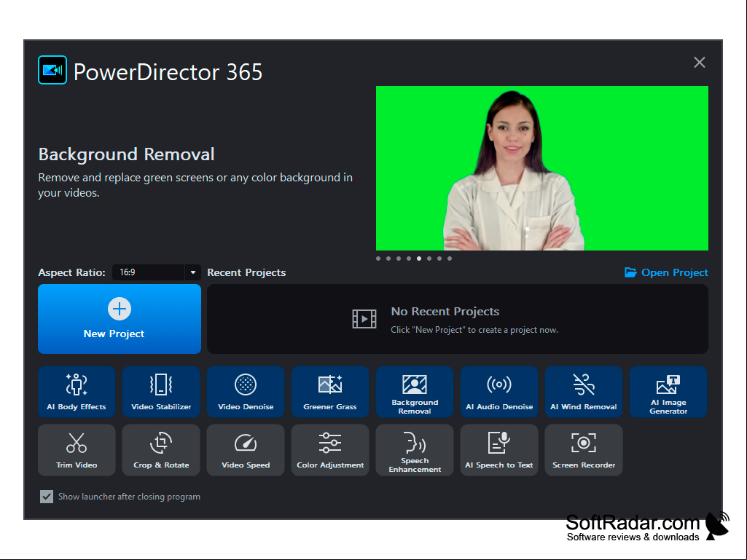Create a New Project
Image resolution: width=747 pixels, height=560 pixels.
click(x=120, y=319)
